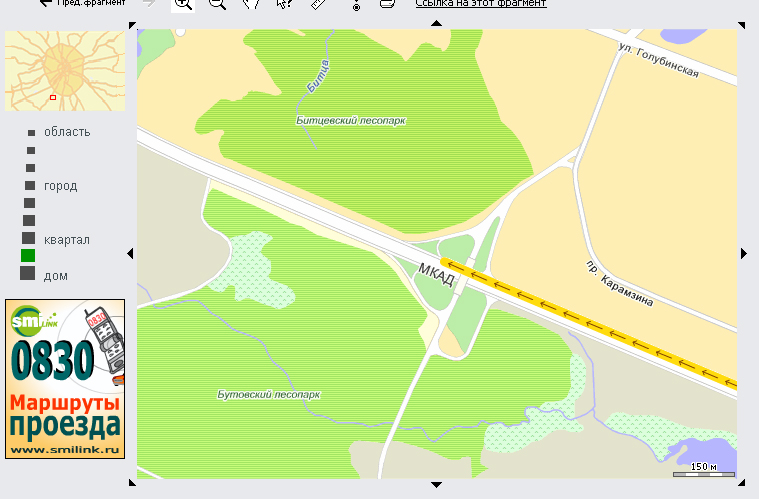Screen dimensions: 759x499
Task: Select the scale square just below область
Action: pyautogui.click(x=31, y=151)
